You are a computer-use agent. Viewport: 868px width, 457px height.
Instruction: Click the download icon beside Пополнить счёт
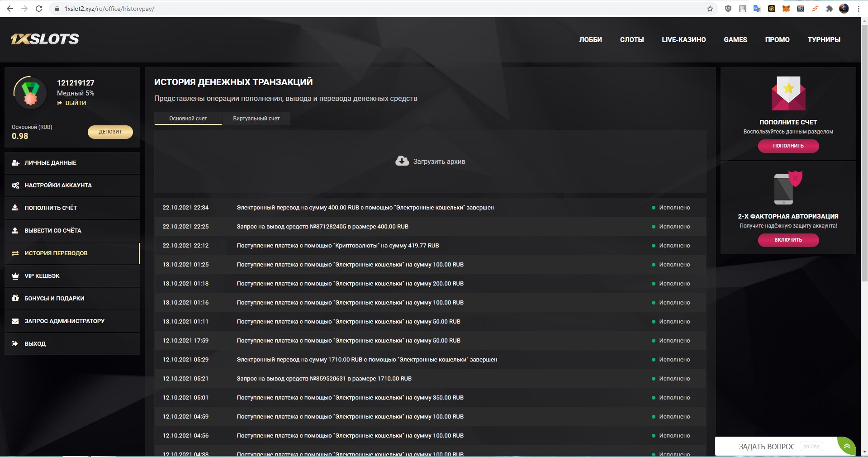click(x=15, y=208)
